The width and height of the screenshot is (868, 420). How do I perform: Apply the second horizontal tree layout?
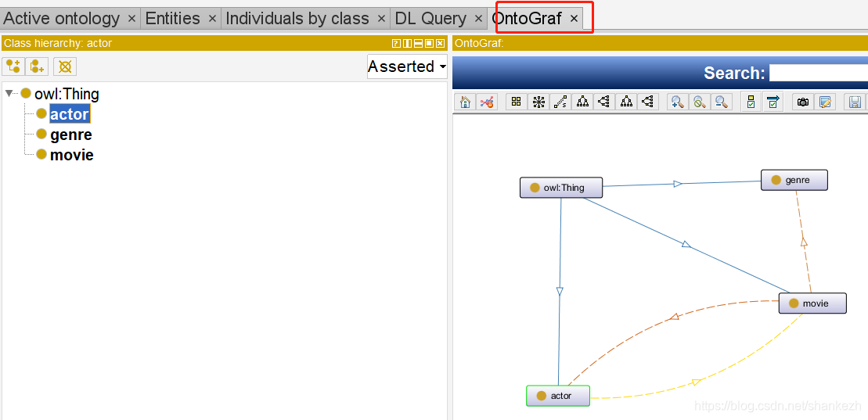point(648,102)
